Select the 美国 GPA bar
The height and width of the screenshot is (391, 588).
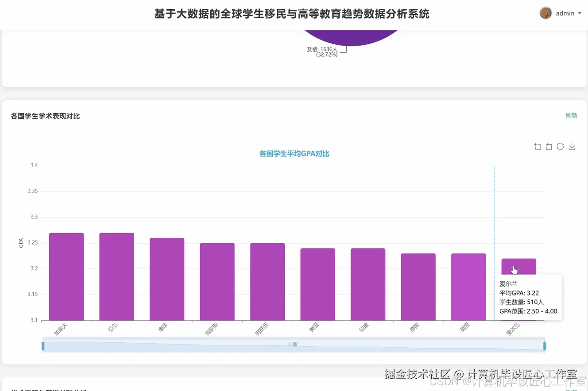[317, 284]
